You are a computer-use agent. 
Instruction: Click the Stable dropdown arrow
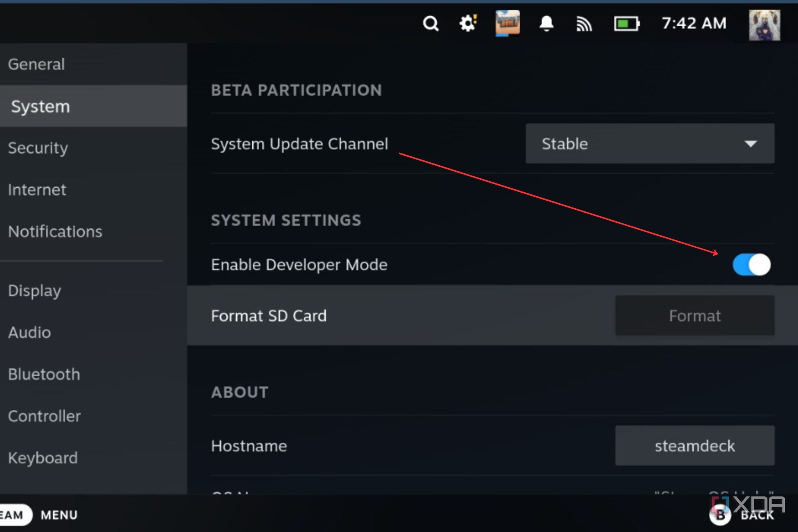pos(750,144)
